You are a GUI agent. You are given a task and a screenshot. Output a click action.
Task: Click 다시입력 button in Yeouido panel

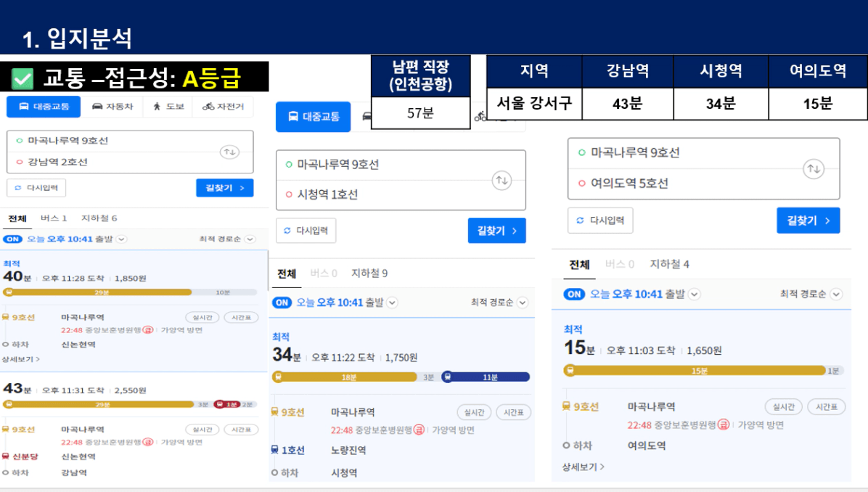600,221
